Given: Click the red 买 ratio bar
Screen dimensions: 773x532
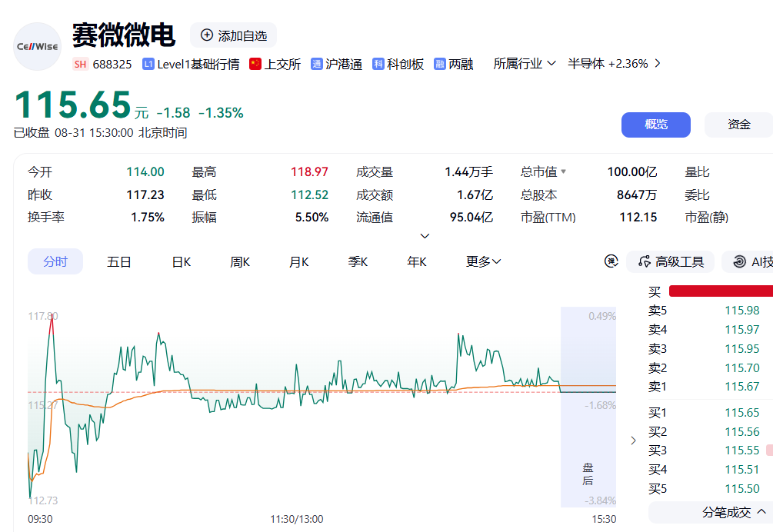Looking at the screenshot, I should click(x=721, y=291).
